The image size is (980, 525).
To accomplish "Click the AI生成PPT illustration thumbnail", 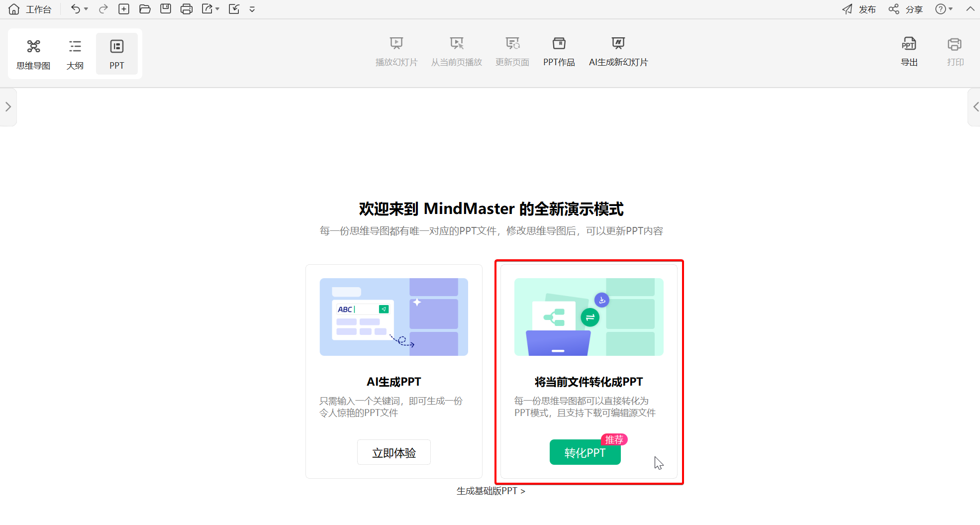I will click(394, 317).
